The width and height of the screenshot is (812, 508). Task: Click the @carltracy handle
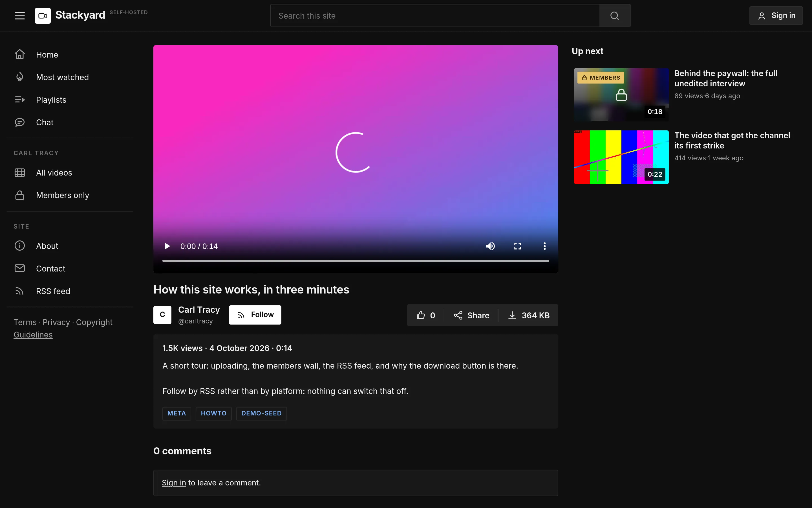click(195, 321)
